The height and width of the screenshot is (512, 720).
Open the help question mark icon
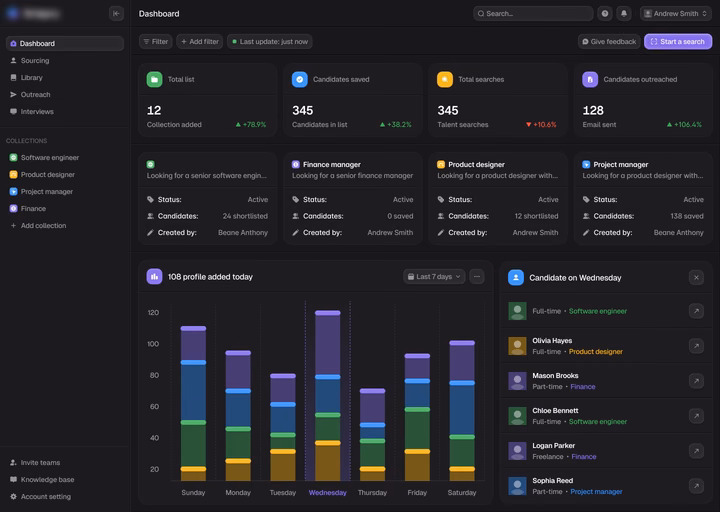coord(605,13)
